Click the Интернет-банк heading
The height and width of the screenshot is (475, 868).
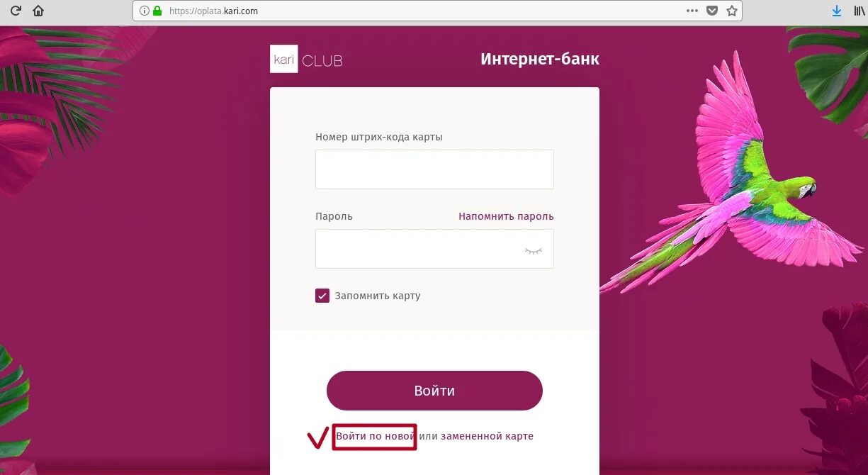540,59
